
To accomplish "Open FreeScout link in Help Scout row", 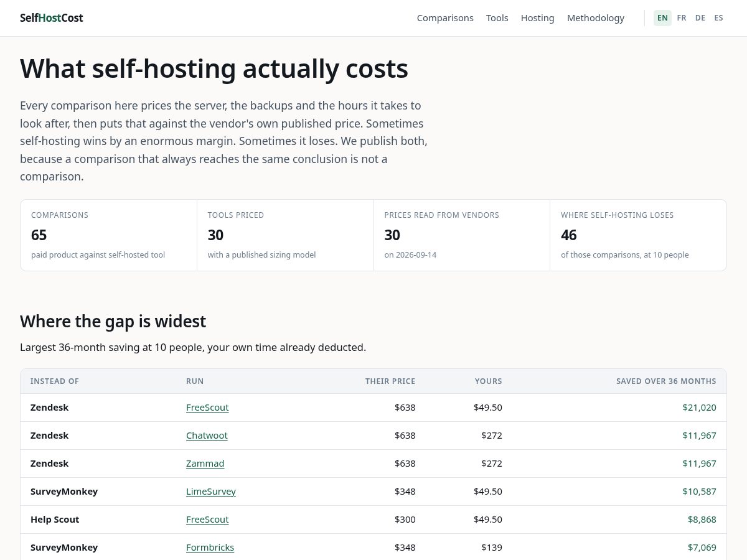I will 207,520.
